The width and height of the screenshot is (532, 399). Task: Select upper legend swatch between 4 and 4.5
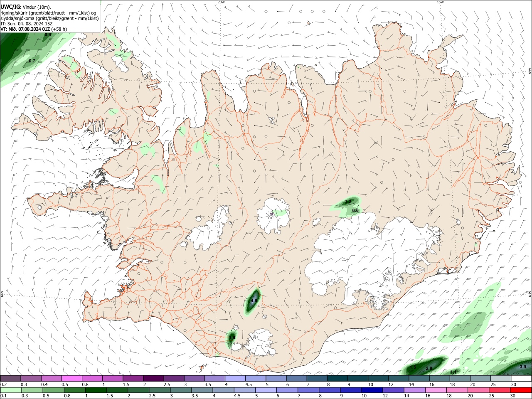tap(235, 379)
